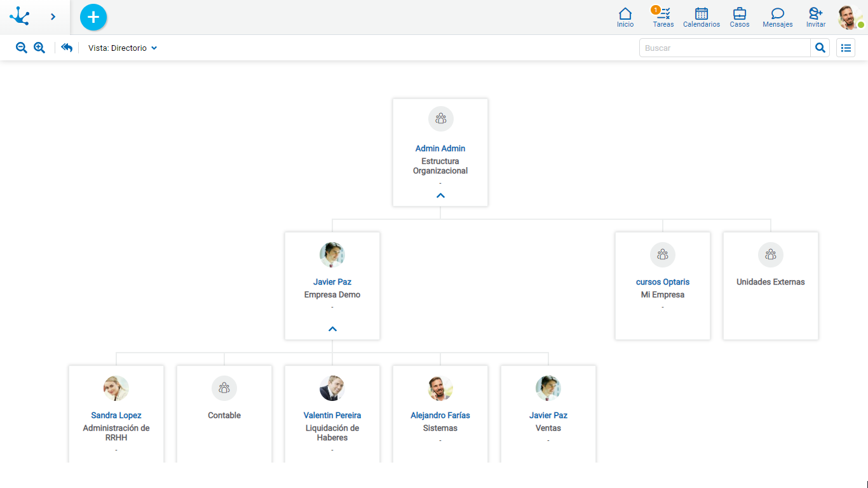
Task: Click the zoom out magnifier icon
Action: click(22, 47)
